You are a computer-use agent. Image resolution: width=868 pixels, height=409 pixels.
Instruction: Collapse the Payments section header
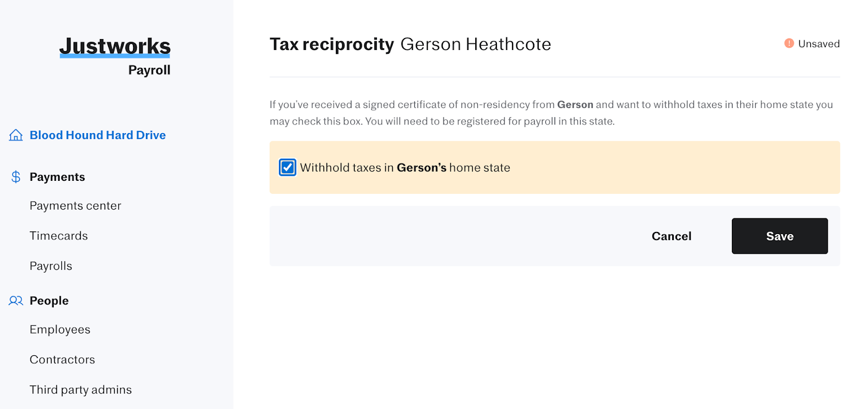pyautogui.click(x=57, y=177)
